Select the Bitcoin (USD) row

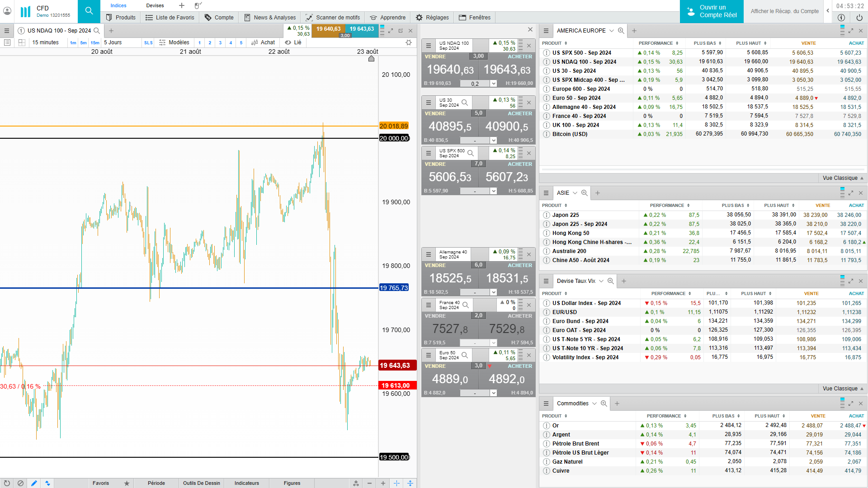click(570, 134)
